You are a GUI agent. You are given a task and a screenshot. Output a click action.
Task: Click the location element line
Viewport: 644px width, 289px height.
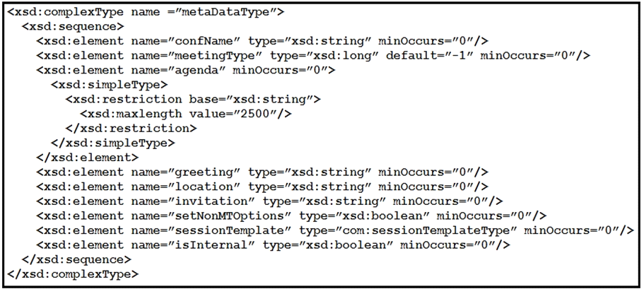pyautogui.click(x=262, y=186)
